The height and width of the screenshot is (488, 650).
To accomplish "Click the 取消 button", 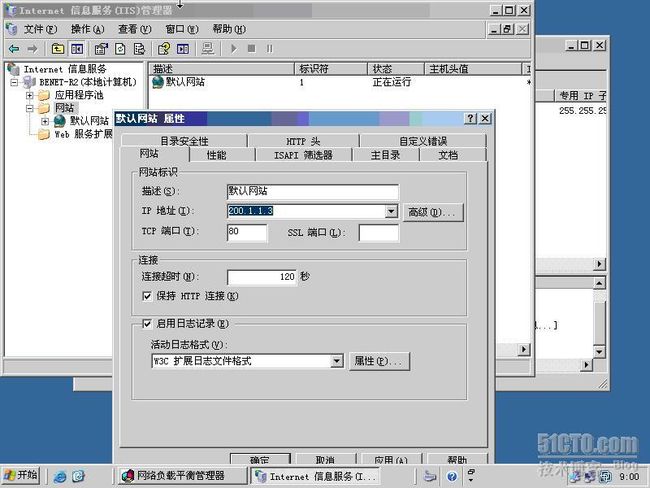I will (325, 459).
